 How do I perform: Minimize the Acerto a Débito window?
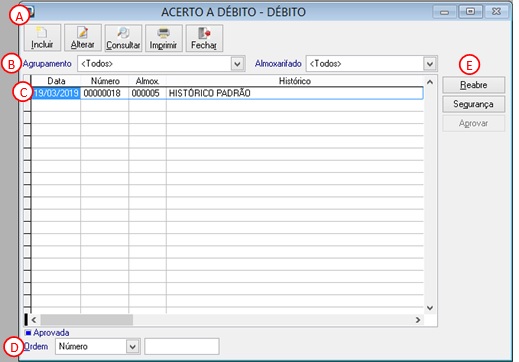coord(444,12)
